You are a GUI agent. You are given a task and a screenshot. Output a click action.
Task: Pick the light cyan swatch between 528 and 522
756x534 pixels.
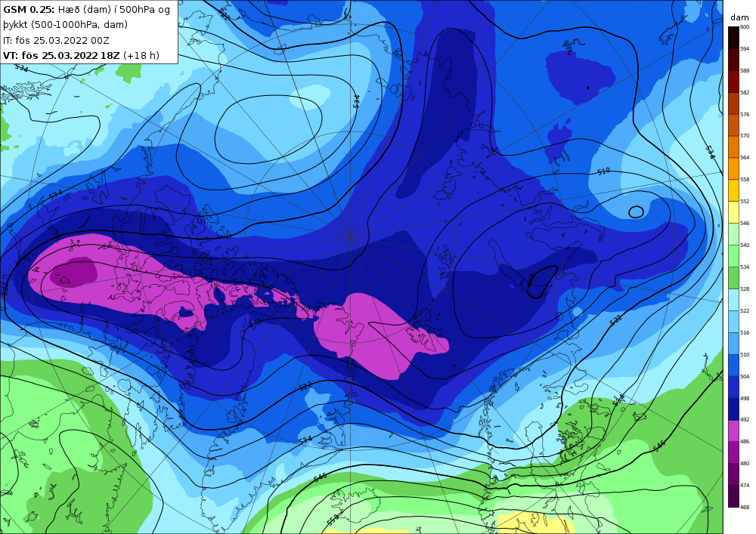tap(733, 300)
